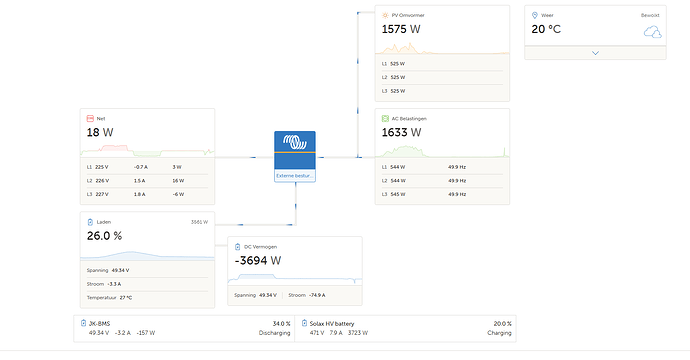Click the PV Omvormer L2 525 W row

[x=442, y=77]
